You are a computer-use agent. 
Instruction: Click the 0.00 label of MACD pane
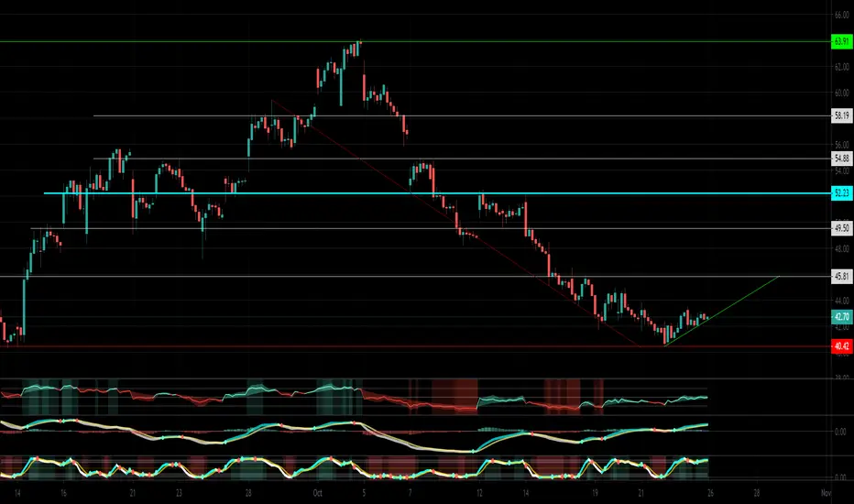tap(840, 432)
